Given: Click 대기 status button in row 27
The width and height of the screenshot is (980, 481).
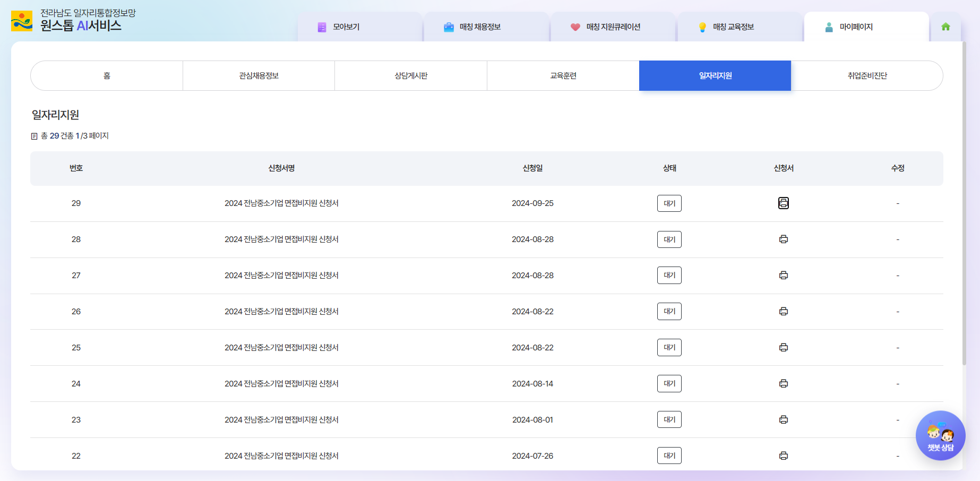Looking at the screenshot, I should [x=669, y=276].
